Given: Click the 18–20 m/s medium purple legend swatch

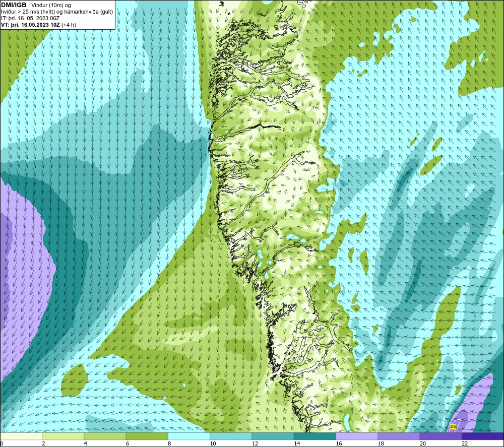Looking at the screenshot, I should 399,436.
